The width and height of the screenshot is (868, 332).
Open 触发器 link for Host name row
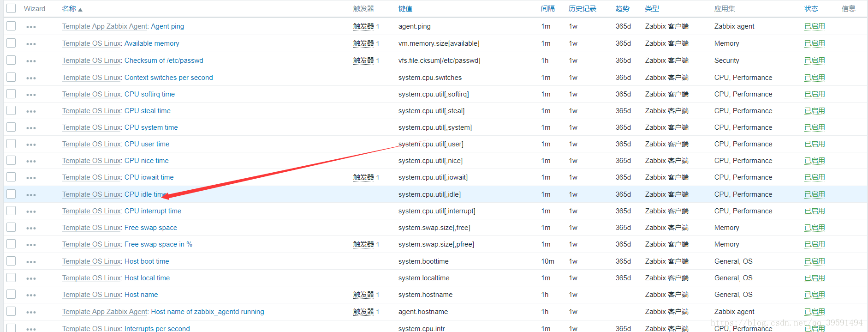[x=363, y=295]
